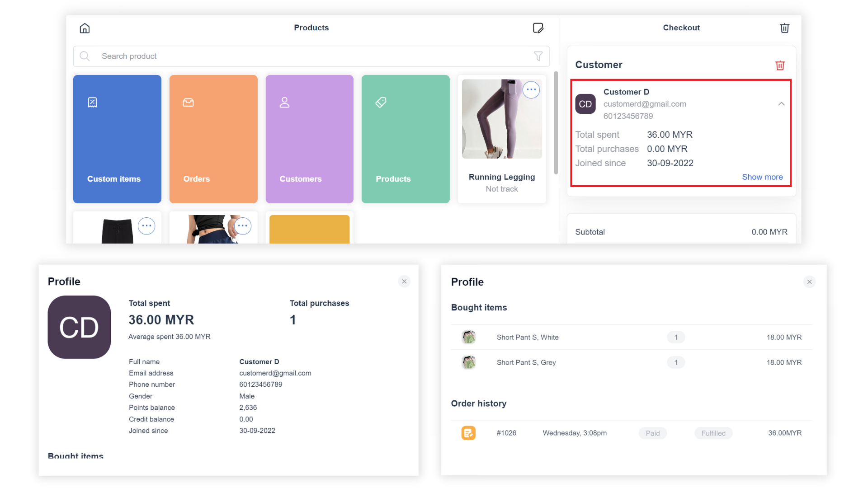The image size is (868, 488).
Task: Click the Customers person icon
Action: click(284, 103)
